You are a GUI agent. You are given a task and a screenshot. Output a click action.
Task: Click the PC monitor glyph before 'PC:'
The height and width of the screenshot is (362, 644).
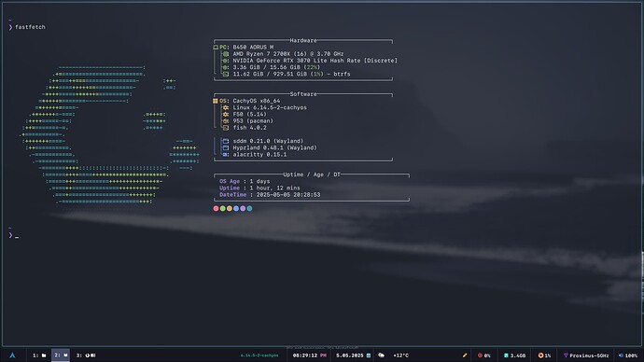(x=216, y=48)
